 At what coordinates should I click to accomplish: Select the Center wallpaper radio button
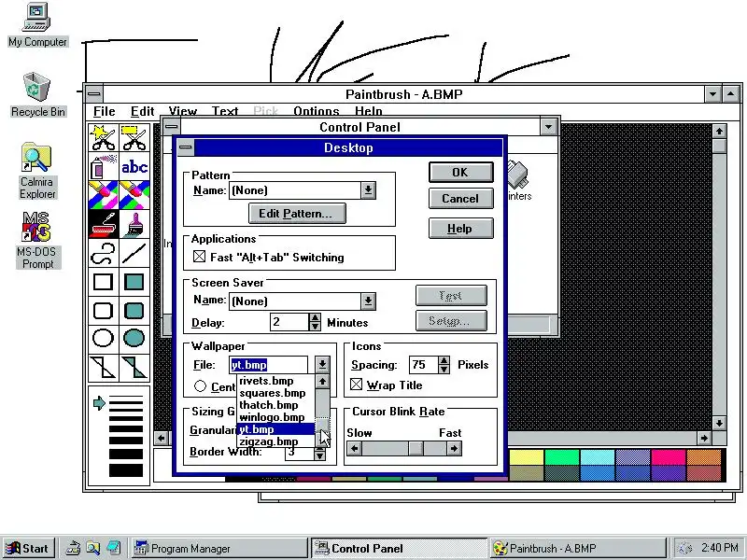[x=200, y=386]
